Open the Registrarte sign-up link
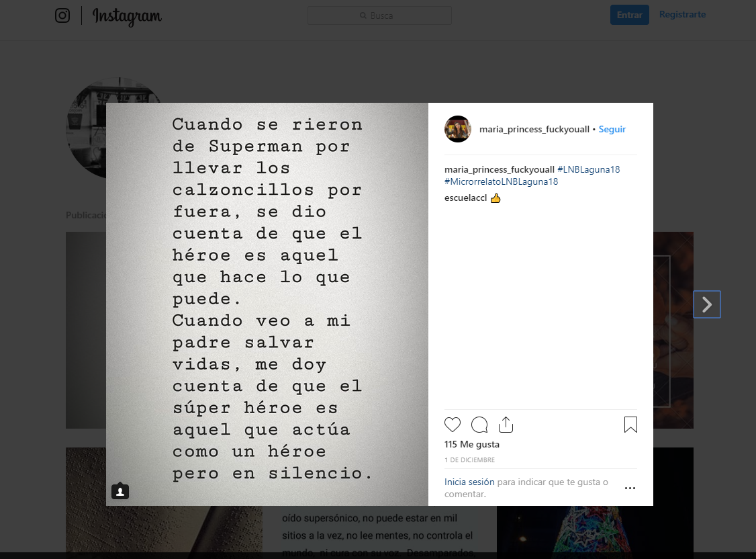Viewport: 756px width, 559px height. click(x=682, y=15)
